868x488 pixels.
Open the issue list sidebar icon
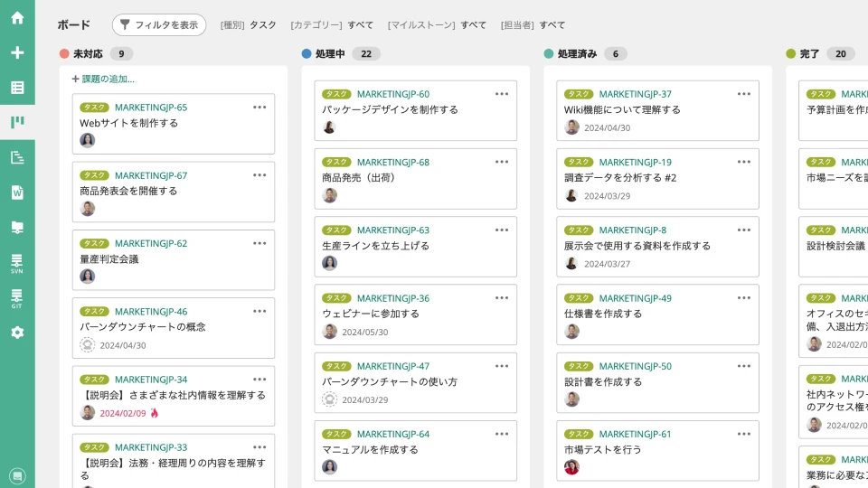(x=17, y=88)
